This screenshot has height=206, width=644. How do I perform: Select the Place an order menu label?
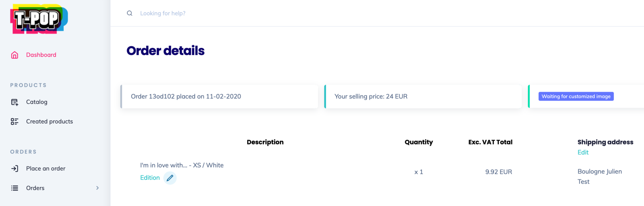click(45, 169)
